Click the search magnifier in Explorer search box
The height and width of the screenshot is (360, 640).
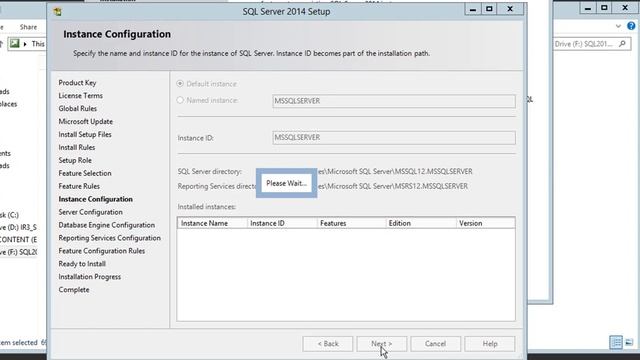click(622, 44)
